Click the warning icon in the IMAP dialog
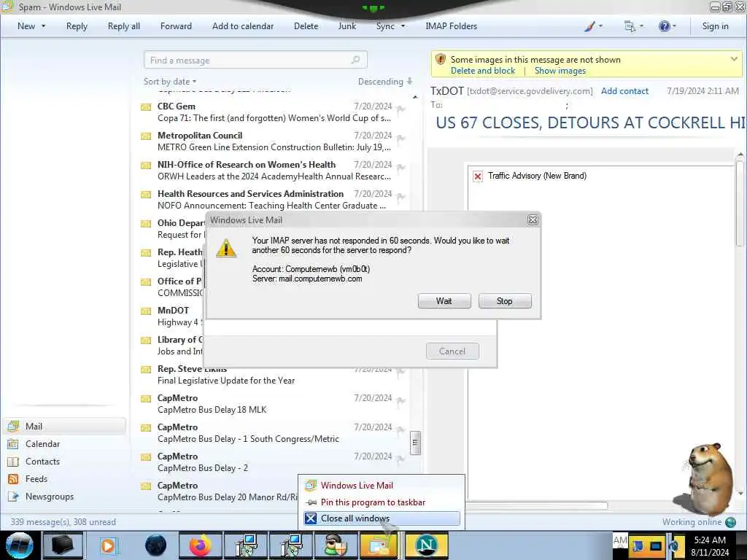747x560 pixels. pyautogui.click(x=226, y=249)
